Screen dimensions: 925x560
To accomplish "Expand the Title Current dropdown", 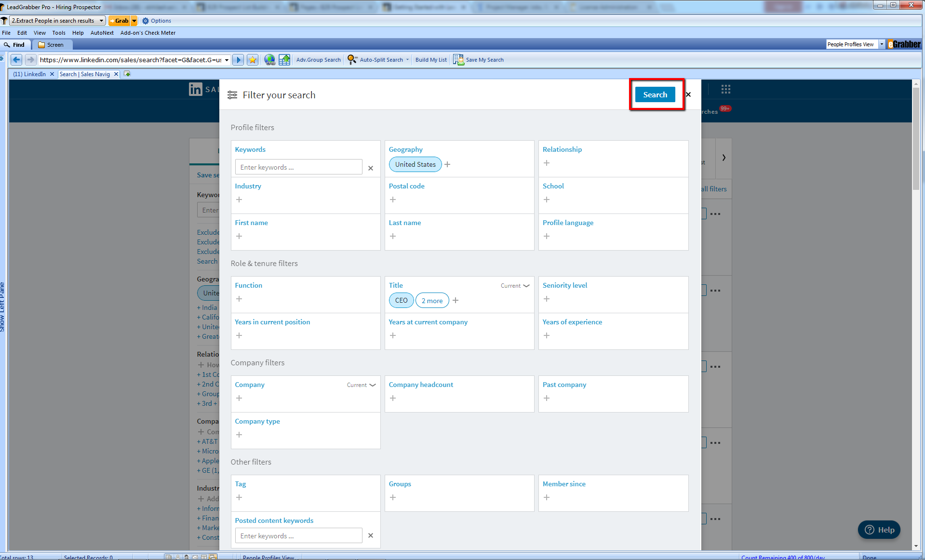I will click(x=515, y=286).
